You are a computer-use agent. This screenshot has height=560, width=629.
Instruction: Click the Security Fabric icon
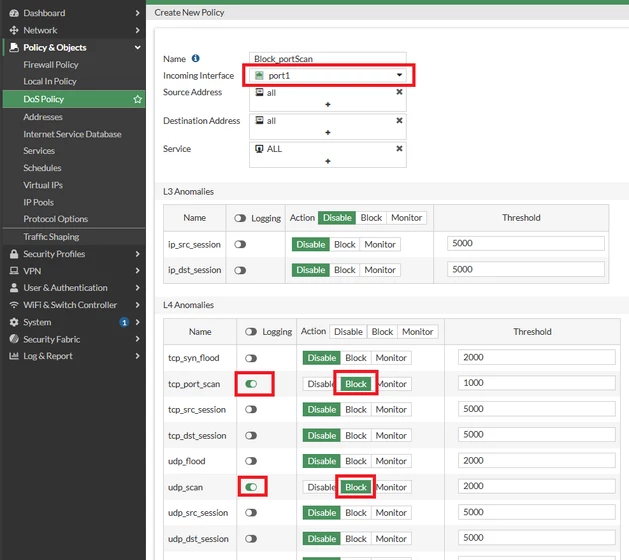click(x=14, y=339)
